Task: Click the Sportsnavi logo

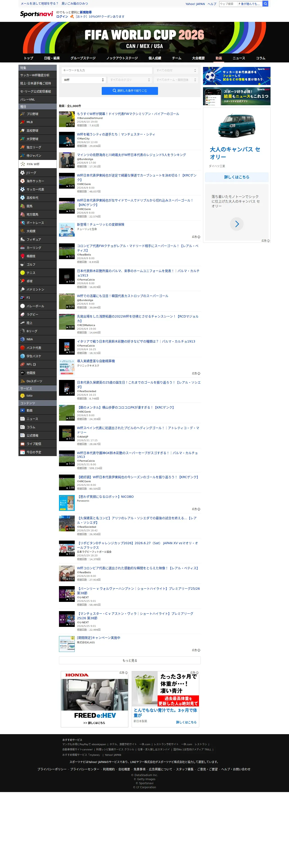Action: (36, 14)
